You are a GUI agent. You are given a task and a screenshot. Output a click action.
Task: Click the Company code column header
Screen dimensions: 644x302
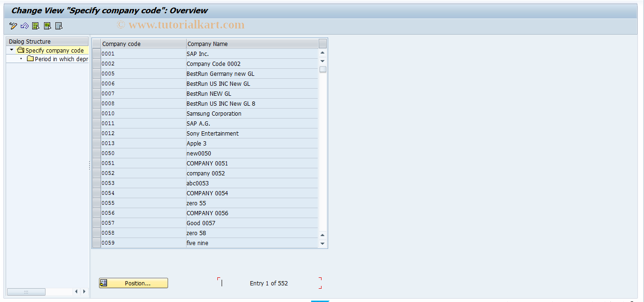[144, 44]
